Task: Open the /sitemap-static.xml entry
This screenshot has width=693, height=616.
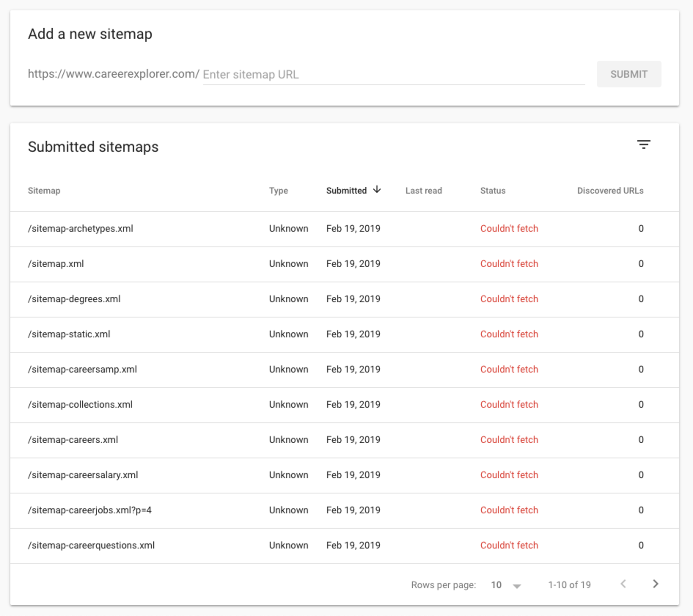Action: coord(69,334)
